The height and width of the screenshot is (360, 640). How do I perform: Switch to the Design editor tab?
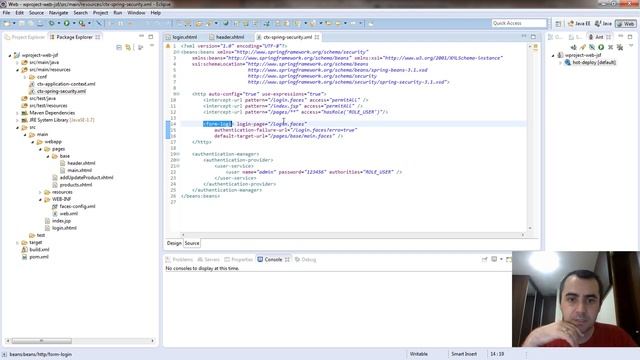click(174, 243)
